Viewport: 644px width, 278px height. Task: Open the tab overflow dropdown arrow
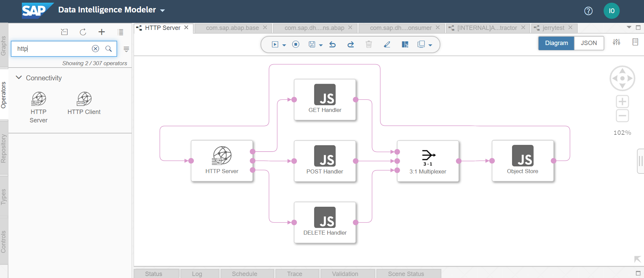pos(629,27)
